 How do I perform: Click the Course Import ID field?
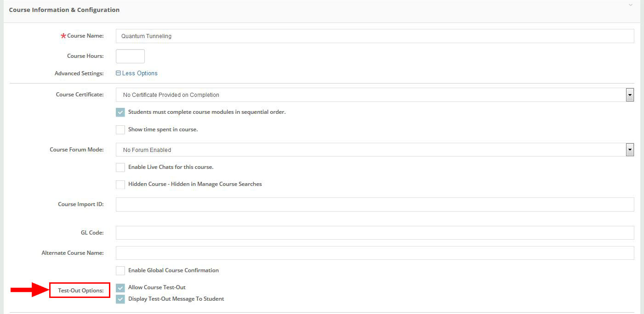[375, 205]
